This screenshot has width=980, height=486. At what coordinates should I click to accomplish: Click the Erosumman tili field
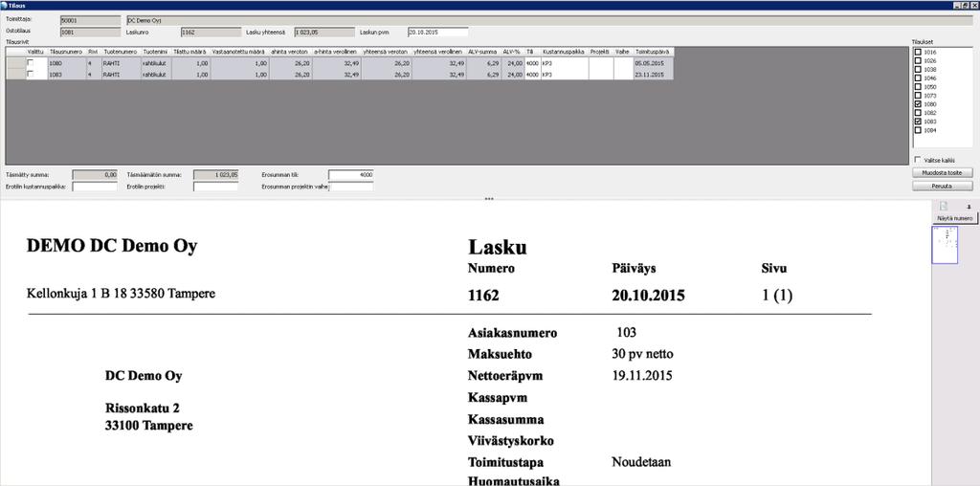[x=350, y=175]
